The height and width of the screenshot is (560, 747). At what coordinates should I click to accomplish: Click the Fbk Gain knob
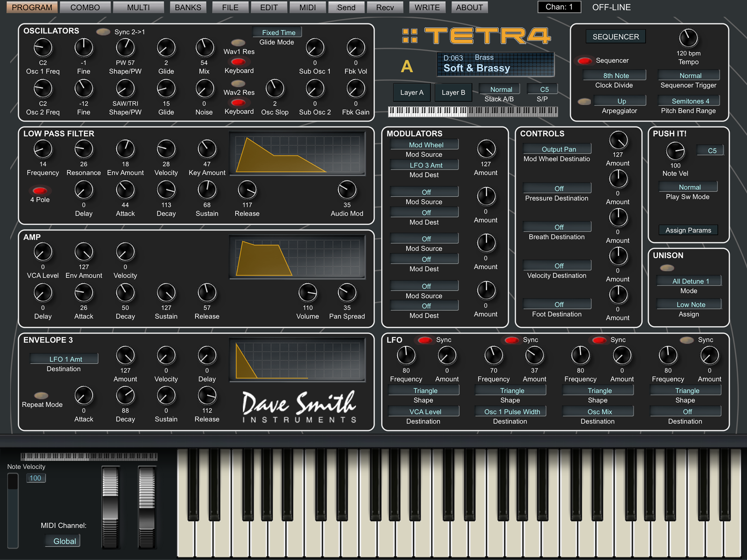point(356,89)
